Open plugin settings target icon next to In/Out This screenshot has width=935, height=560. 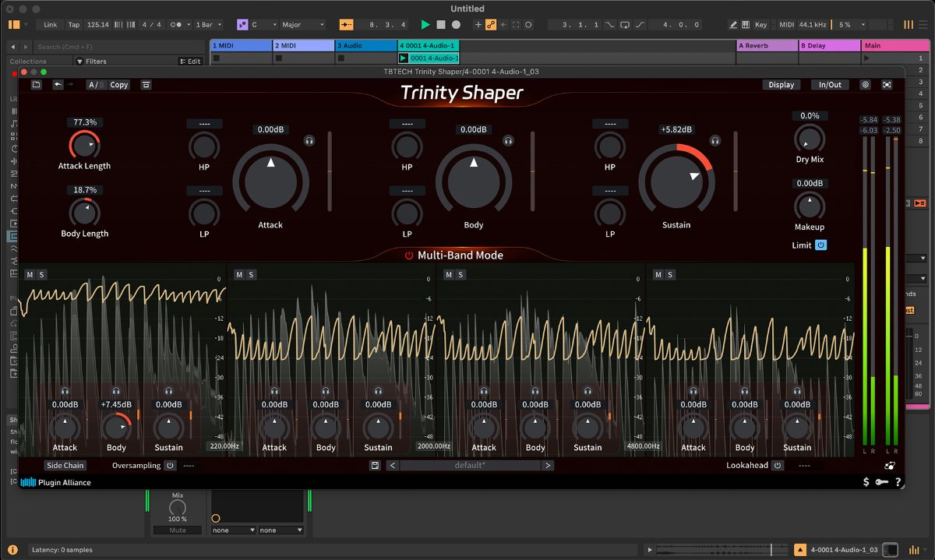[x=865, y=84]
